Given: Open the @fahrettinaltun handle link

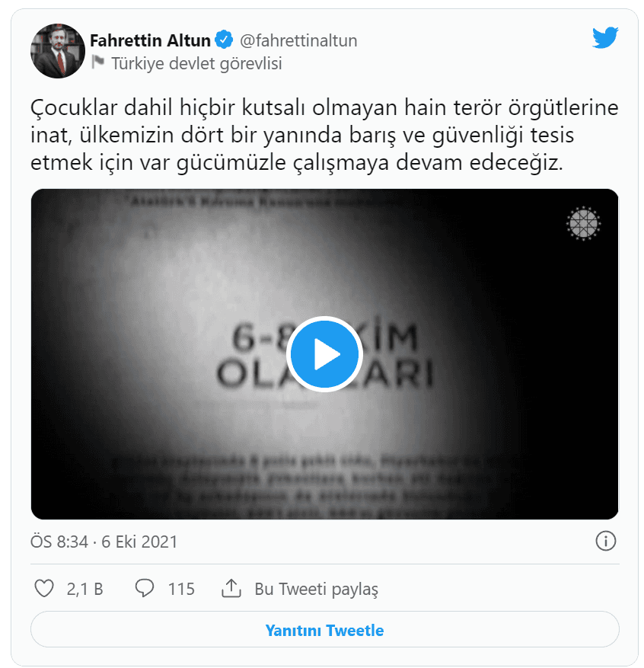Looking at the screenshot, I should tap(298, 41).
